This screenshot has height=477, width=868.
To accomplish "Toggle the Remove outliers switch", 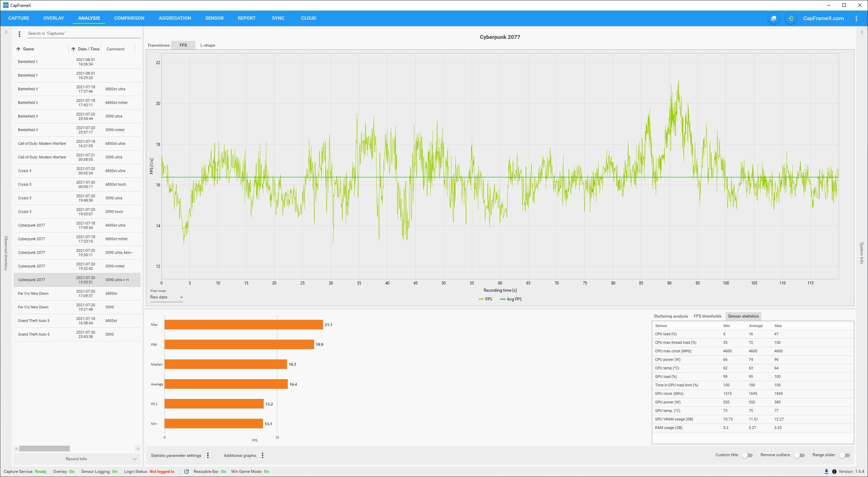I will 799,455.
